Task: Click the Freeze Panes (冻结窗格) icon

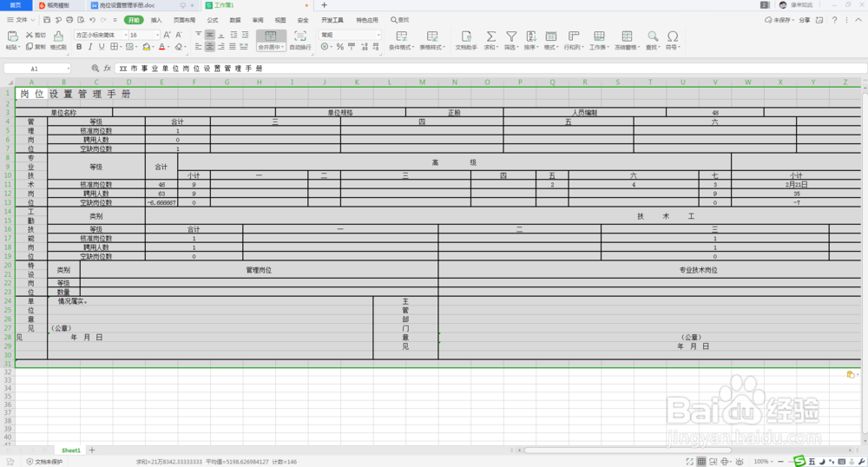Action: click(x=627, y=36)
